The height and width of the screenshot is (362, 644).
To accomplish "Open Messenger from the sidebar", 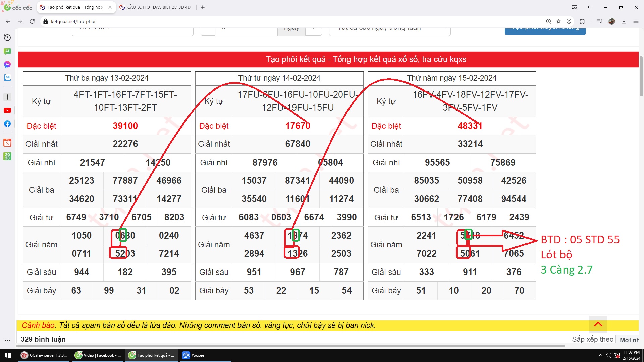I will [7, 64].
